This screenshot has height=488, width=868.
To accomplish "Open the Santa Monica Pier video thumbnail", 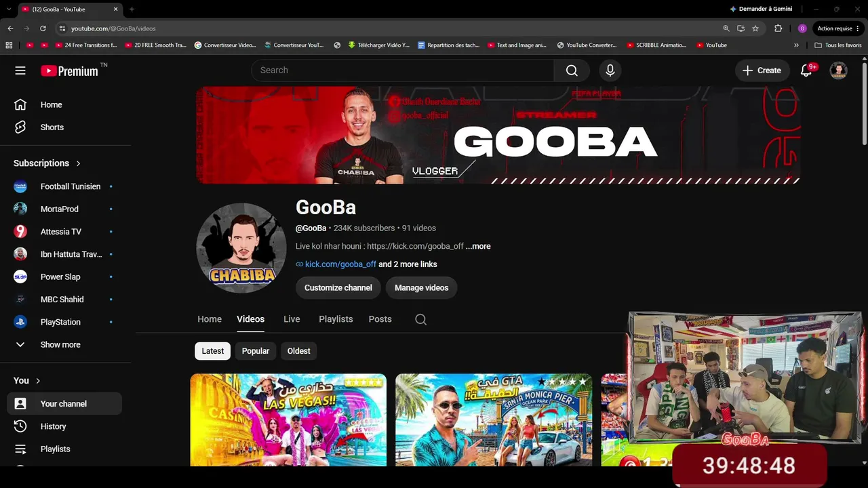I will [494, 420].
